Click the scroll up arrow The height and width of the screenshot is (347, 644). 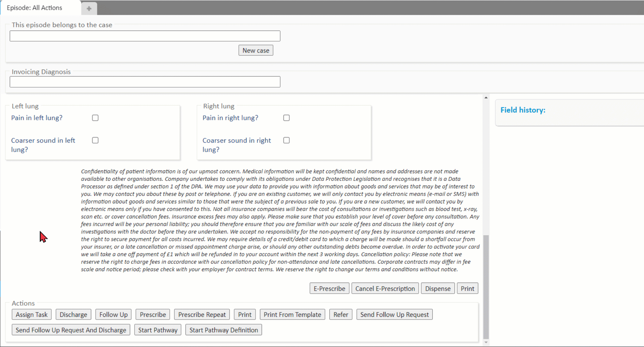click(486, 98)
